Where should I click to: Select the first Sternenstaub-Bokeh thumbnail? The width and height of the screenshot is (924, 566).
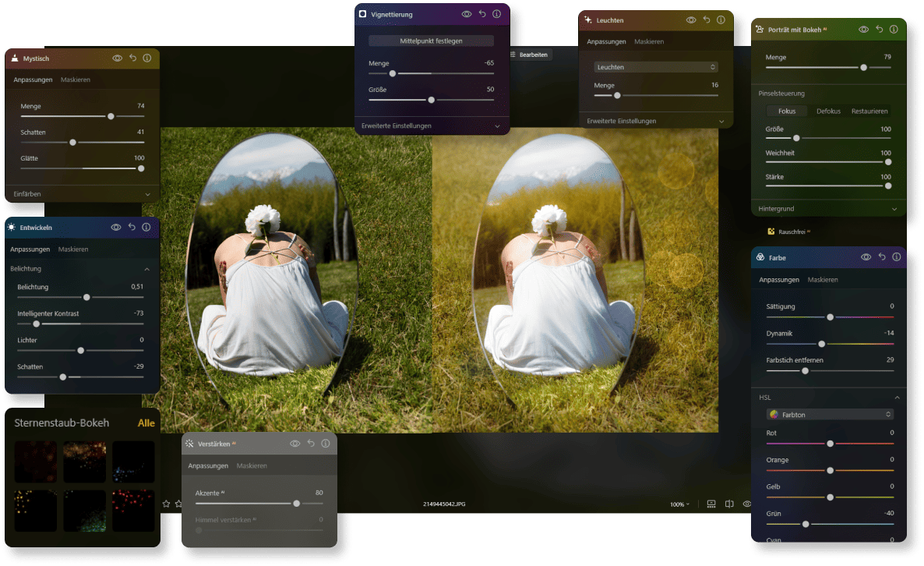[x=35, y=462]
